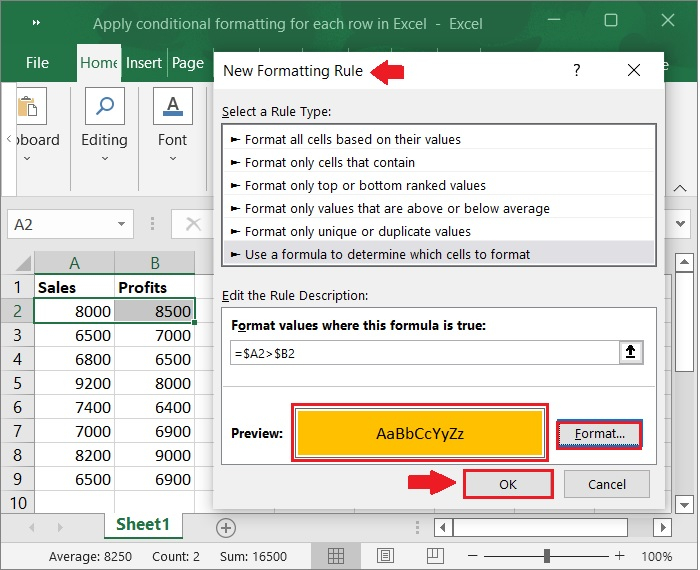This screenshot has width=700, height=570.
Task: Add a new sheet with plus icon
Action: tap(226, 528)
